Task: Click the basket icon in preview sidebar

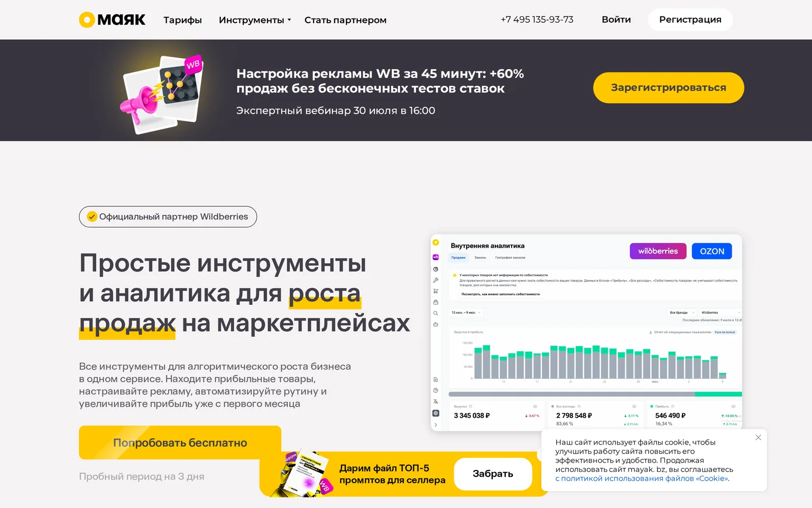Action: click(x=436, y=302)
